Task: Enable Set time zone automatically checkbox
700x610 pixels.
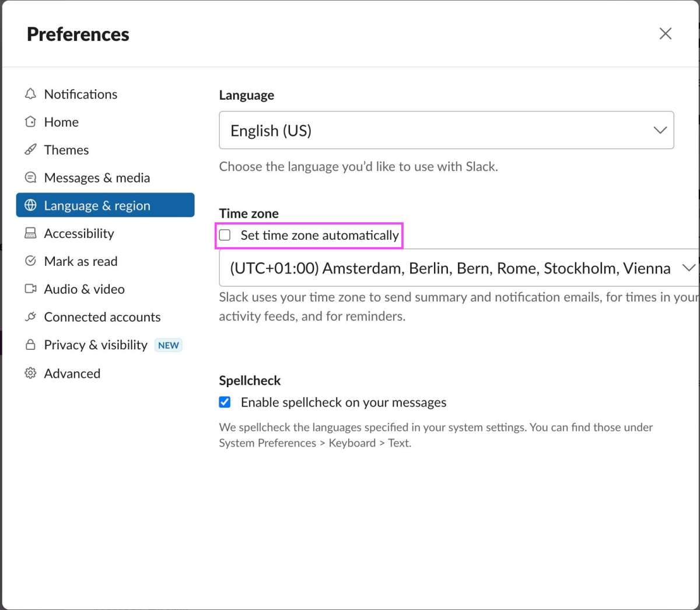Action: tap(225, 236)
